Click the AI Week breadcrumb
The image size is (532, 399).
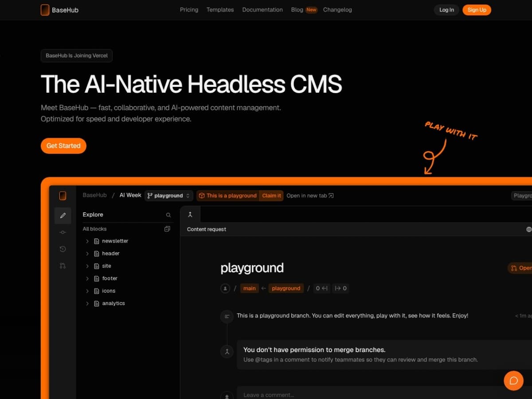130,195
